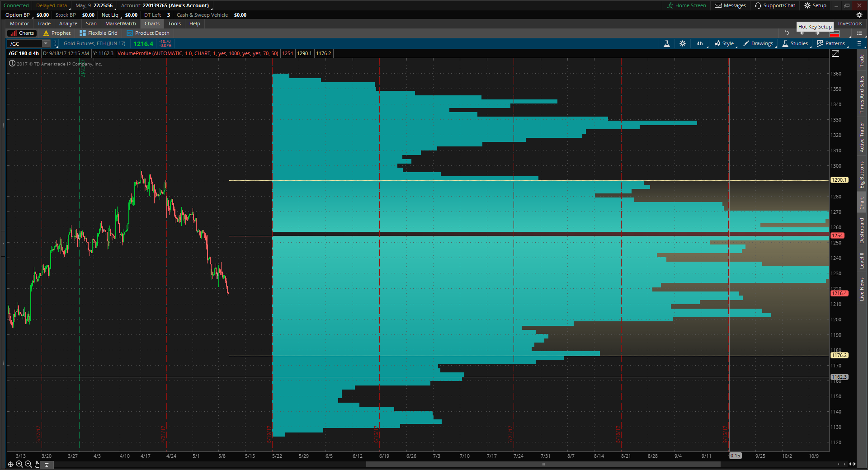Open the Trade main tab
Viewport: 868px width, 470px height.
coord(44,23)
